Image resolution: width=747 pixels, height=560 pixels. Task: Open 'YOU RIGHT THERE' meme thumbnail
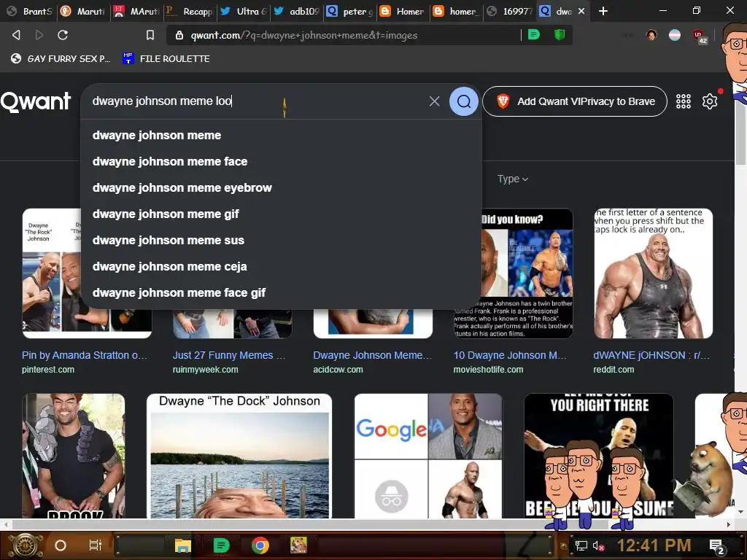coord(599,456)
